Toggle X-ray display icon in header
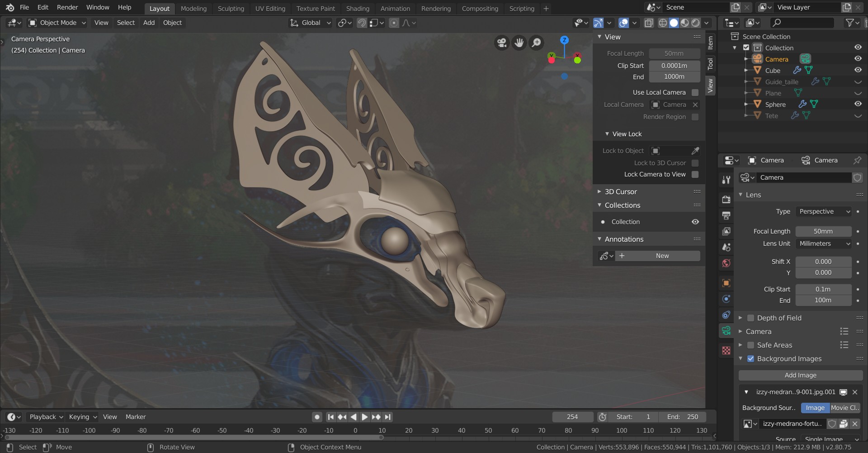Image resolution: width=868 pixels, height=453 pixels. (649, 23)
